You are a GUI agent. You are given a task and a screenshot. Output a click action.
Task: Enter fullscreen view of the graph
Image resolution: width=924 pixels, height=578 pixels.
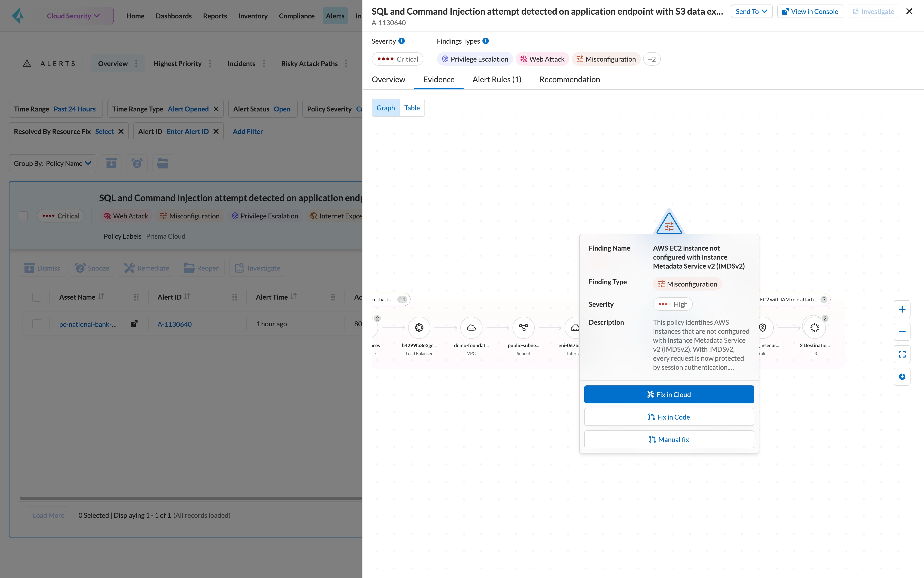(x=903, y=354)
